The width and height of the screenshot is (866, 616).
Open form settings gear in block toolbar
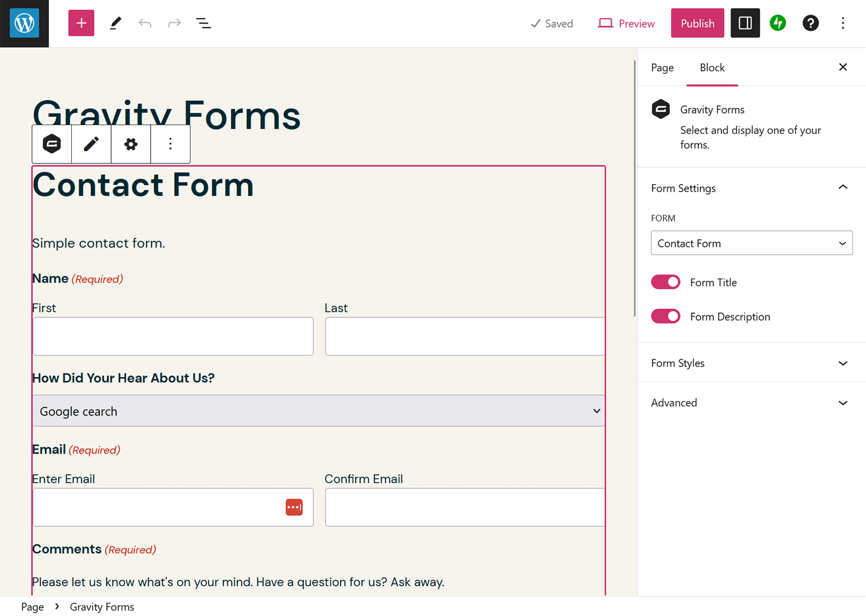pyautogui.click(x=131, y=144)
